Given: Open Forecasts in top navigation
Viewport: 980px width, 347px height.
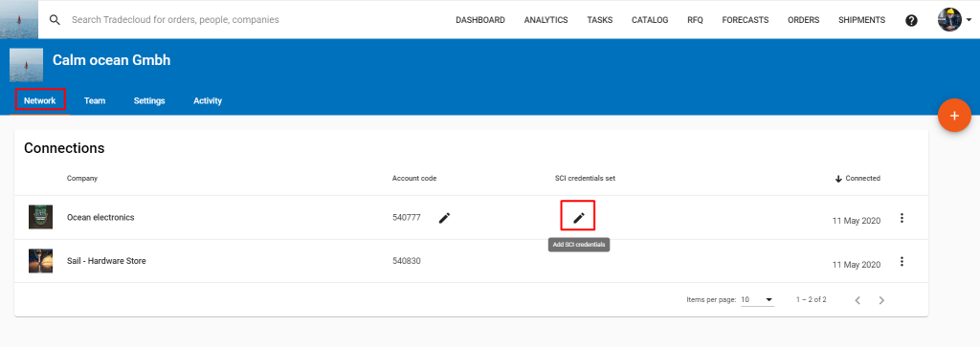Looking at the screenshot, I should (x=745, y=20).
